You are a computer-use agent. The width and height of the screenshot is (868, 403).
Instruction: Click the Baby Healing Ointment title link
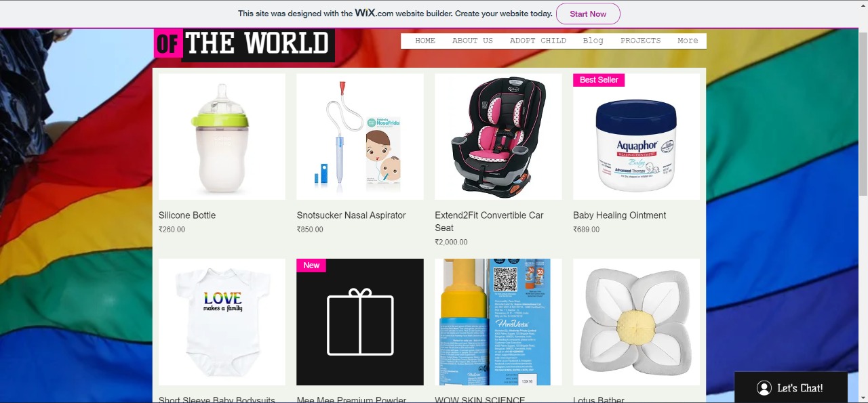pyautogui.click(x=619, y=215)
